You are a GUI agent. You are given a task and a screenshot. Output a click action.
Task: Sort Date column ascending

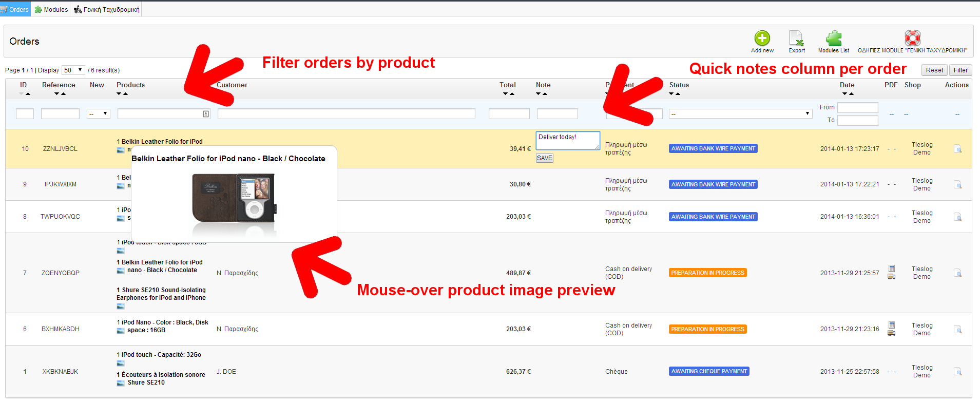tap(851, 94)
